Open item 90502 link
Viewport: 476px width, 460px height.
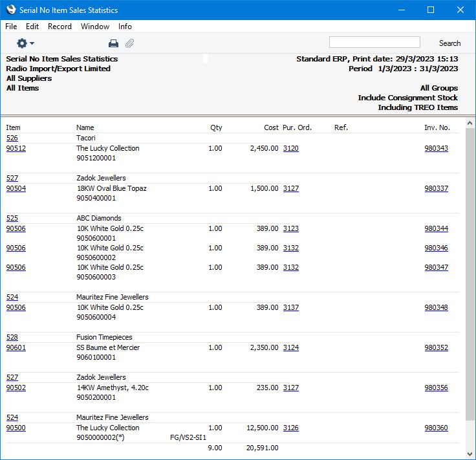coord(16,388)
